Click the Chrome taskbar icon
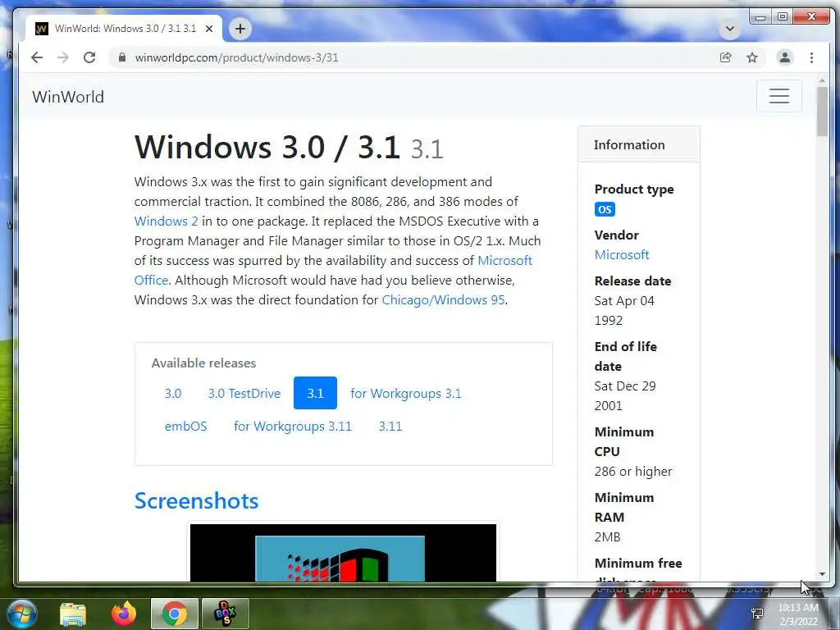This screenshot has height=630, width=840. [x=174, y=614]
